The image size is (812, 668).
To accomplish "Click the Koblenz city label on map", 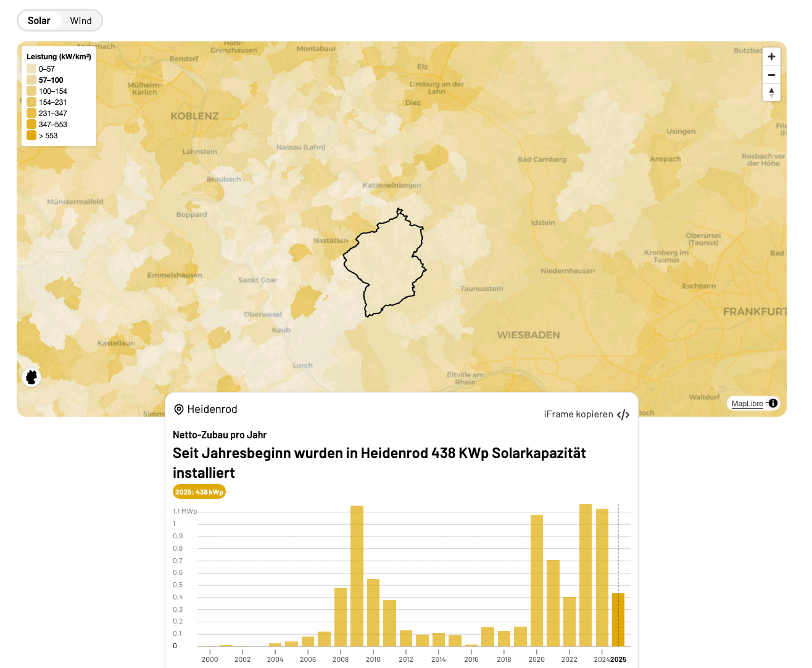I will 194,116.
